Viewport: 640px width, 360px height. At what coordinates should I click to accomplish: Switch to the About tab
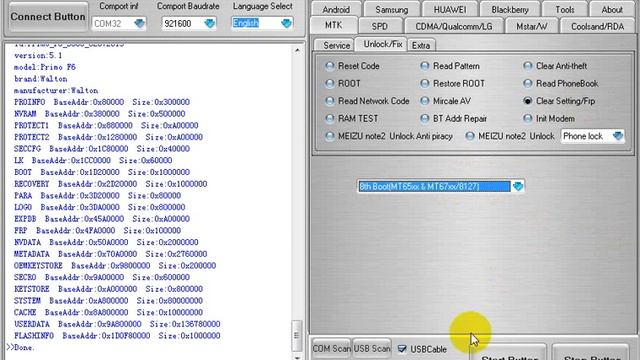tap(612, 9)
